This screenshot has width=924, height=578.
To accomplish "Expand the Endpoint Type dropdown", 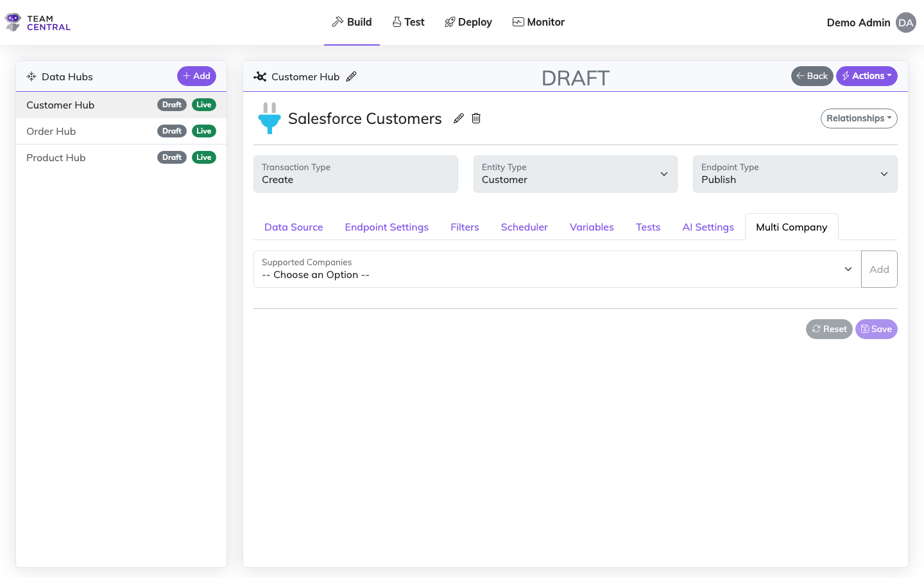I will [884, 173].
